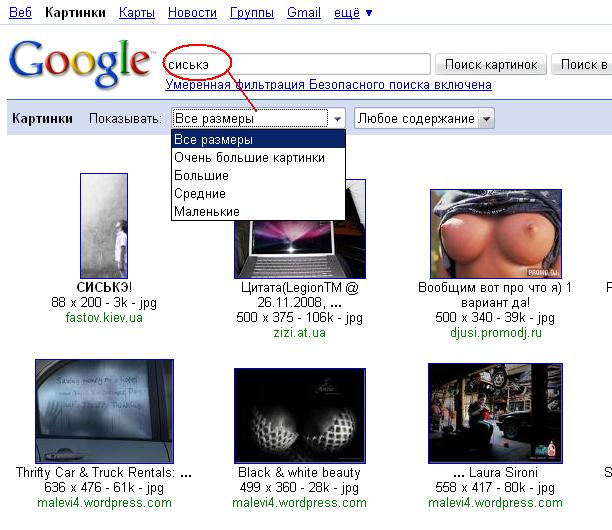Click the 558 x 417 - 80k size text

pyautogui.click(x=495, y=487)
